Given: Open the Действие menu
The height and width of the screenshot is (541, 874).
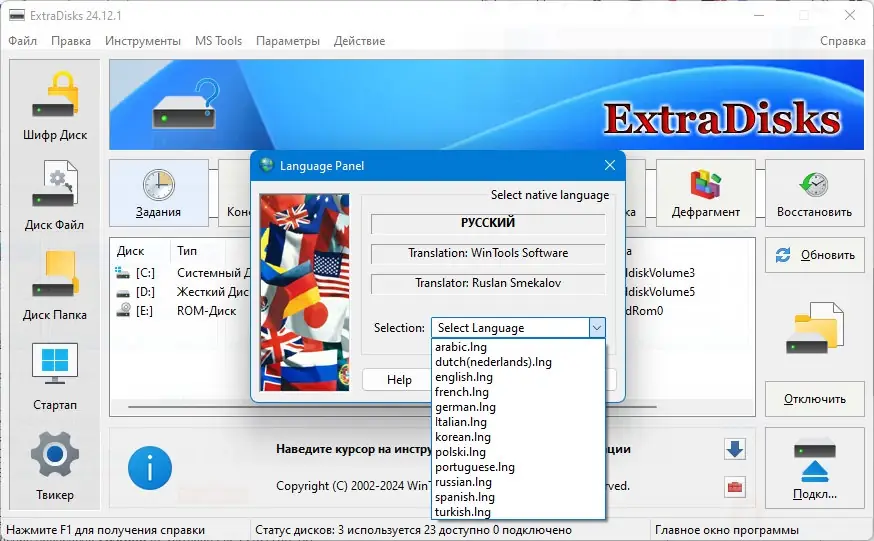Looking at the screenshot, I should (360, 41).
